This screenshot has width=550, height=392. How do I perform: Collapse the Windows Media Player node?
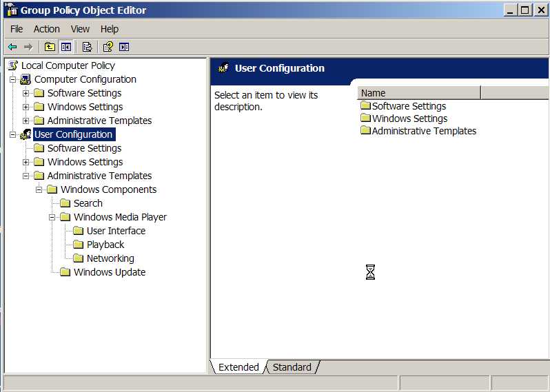coord(52,218)
